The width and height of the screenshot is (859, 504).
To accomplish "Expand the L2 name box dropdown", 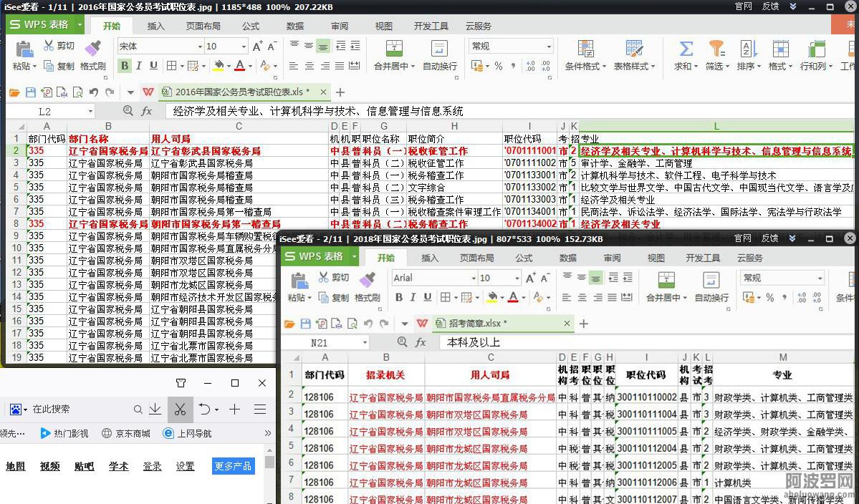I will (90, 112).
